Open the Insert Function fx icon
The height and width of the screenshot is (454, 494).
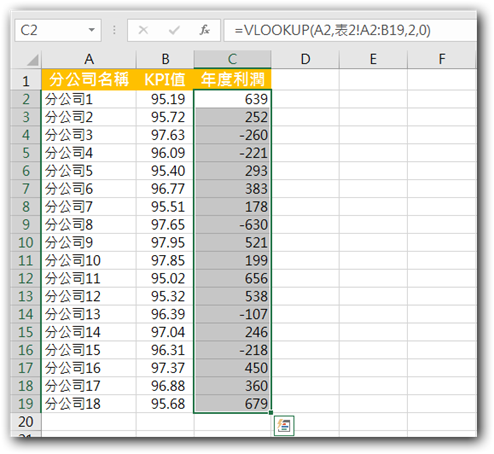(x=205, y=30)
